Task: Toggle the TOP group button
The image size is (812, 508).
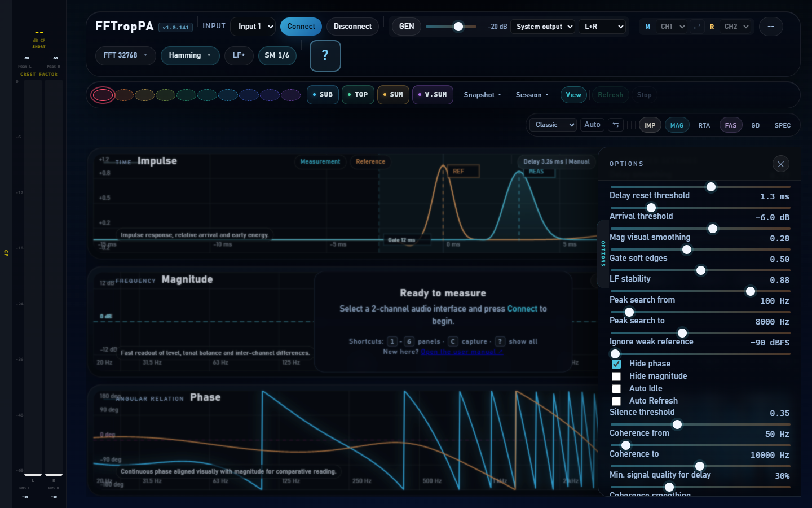Action: (358, 95)
